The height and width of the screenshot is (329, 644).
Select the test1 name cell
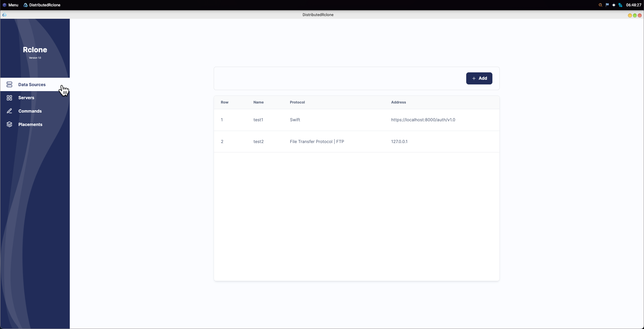click(258, 120)
